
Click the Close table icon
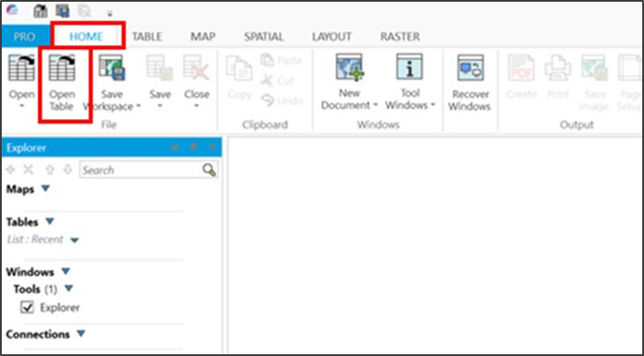197,68
